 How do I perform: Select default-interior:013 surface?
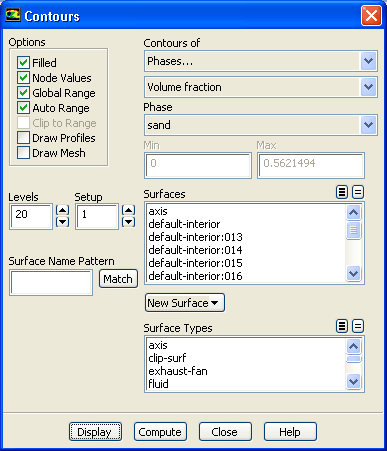pos(246,237)
